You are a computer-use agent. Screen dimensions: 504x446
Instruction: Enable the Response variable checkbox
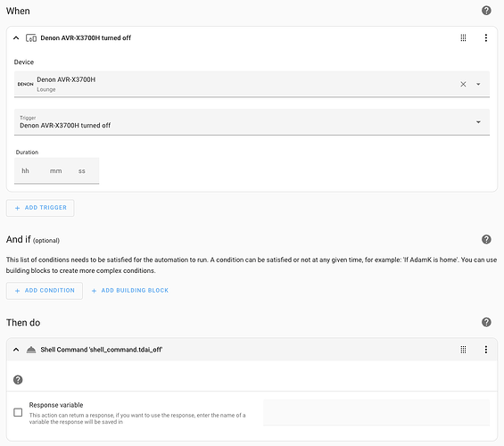click(x=18, y=412)
